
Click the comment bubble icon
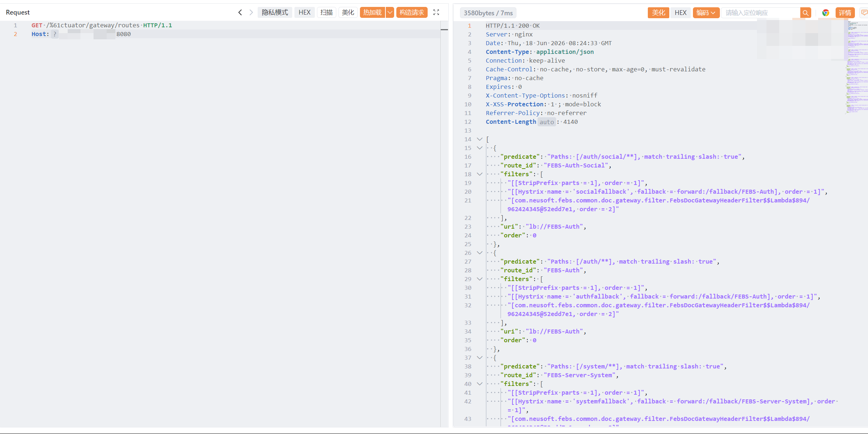[x=864, y=13]
